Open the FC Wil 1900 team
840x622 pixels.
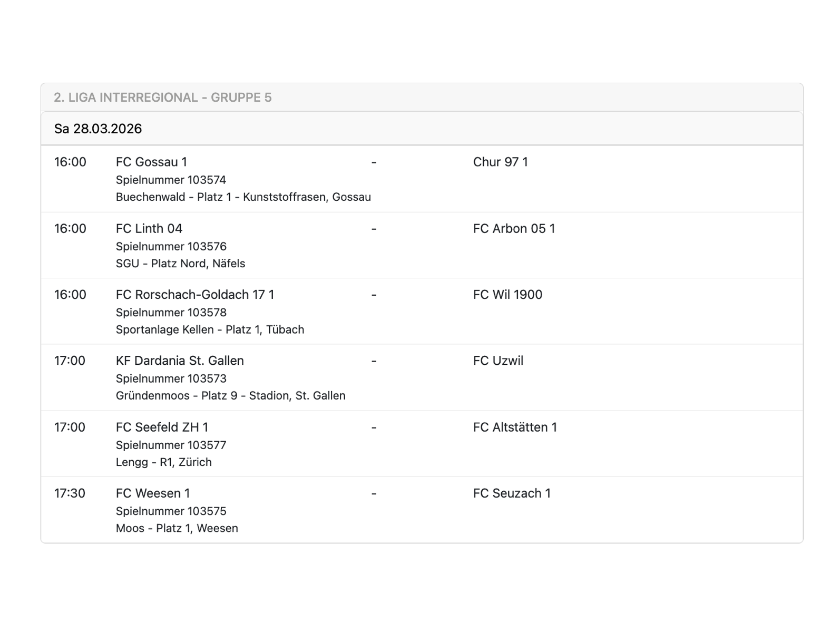pos(507,295)
